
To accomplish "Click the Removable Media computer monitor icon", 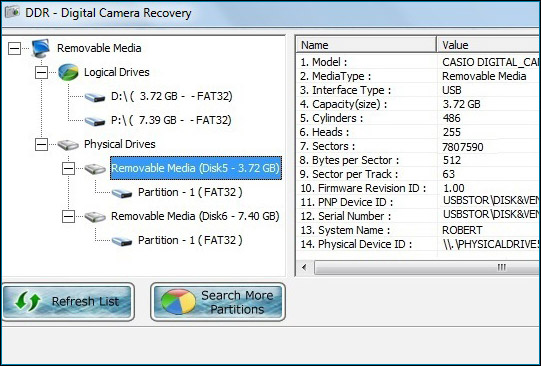I will (41, 48).
